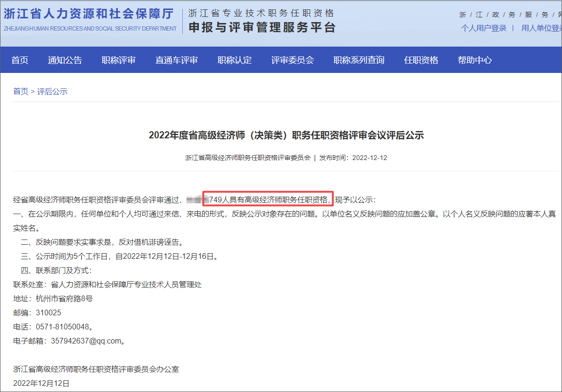Open the 评审委员会 navigation item

click(293, 60)
